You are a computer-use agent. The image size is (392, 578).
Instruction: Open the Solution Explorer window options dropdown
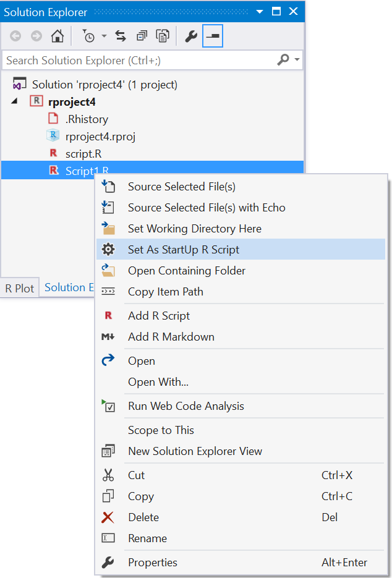(x=260, y=12)
